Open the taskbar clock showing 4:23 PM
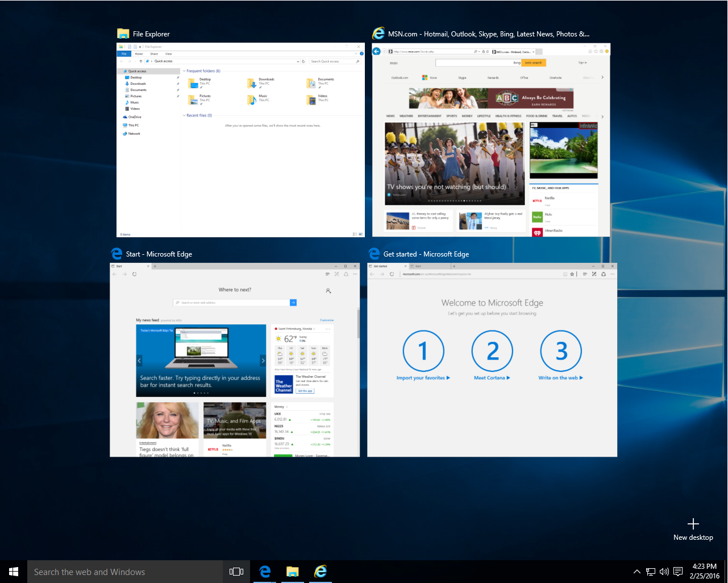The image size is (728, 583). click(705, 571)
